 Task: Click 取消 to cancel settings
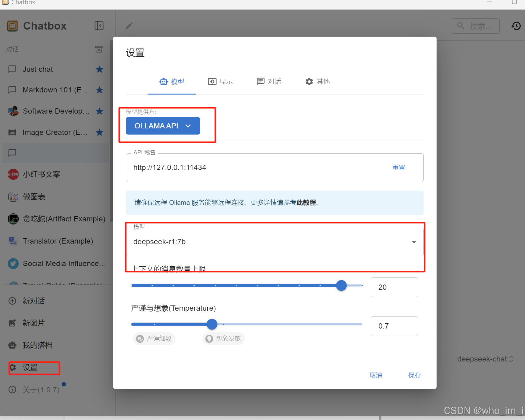[x=376, y=375]
